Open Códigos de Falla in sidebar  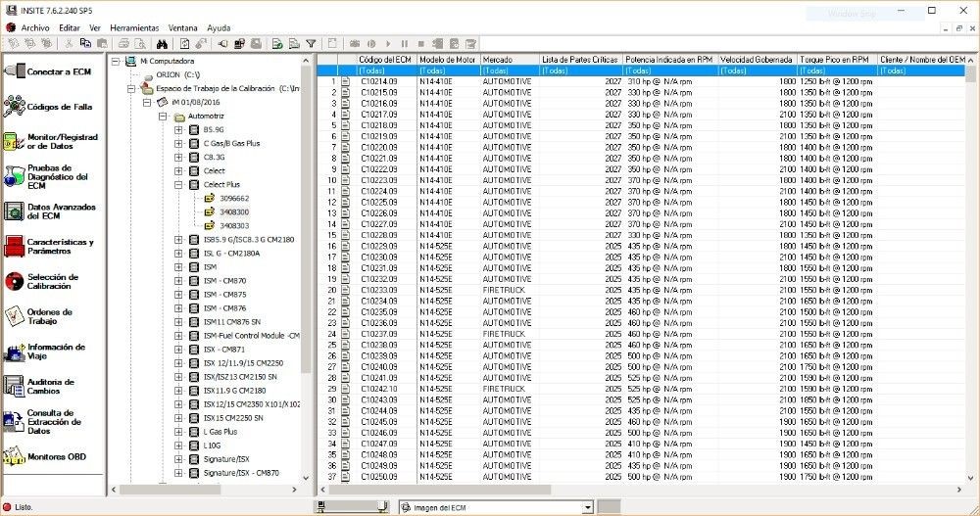49,107
